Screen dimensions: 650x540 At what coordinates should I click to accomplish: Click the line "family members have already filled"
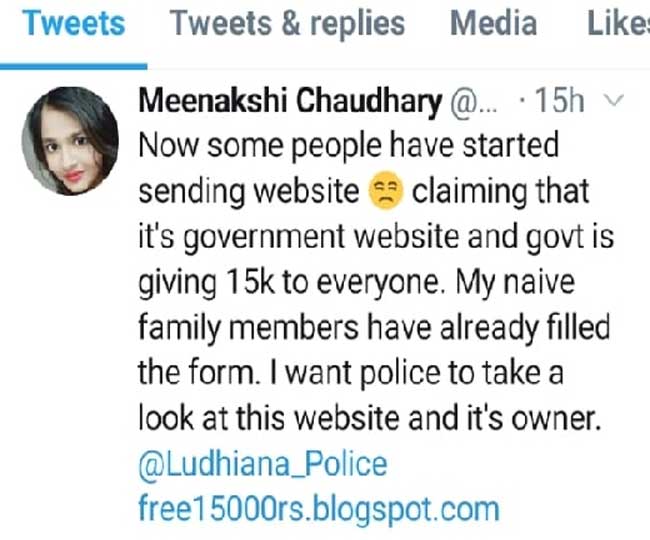click(x=373, y=328)
